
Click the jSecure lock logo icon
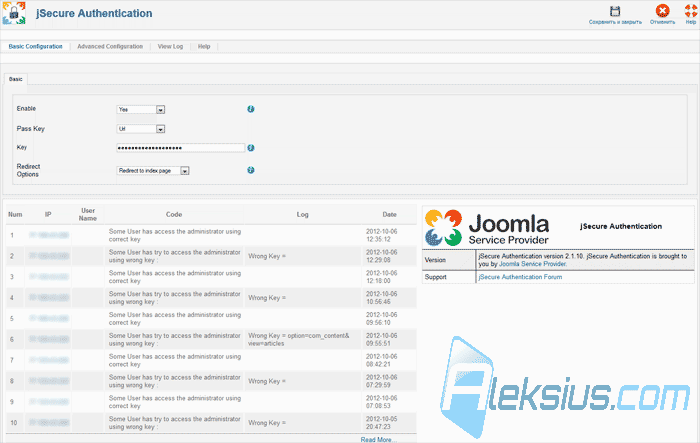13,13
